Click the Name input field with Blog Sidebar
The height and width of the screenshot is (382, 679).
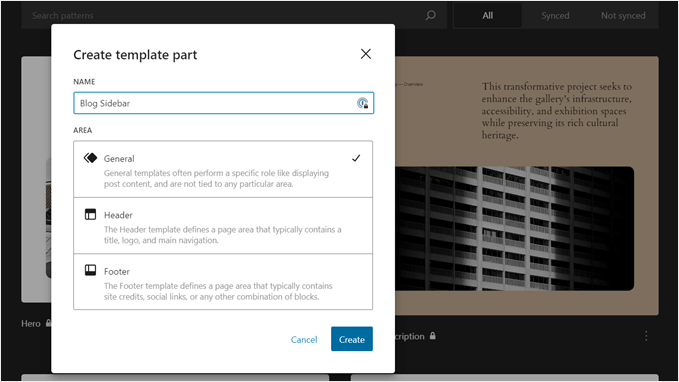(x=223, y=103)
